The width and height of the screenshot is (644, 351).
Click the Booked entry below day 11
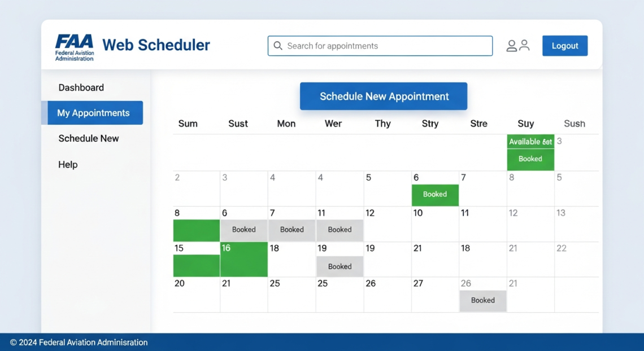tap(340, 230)
